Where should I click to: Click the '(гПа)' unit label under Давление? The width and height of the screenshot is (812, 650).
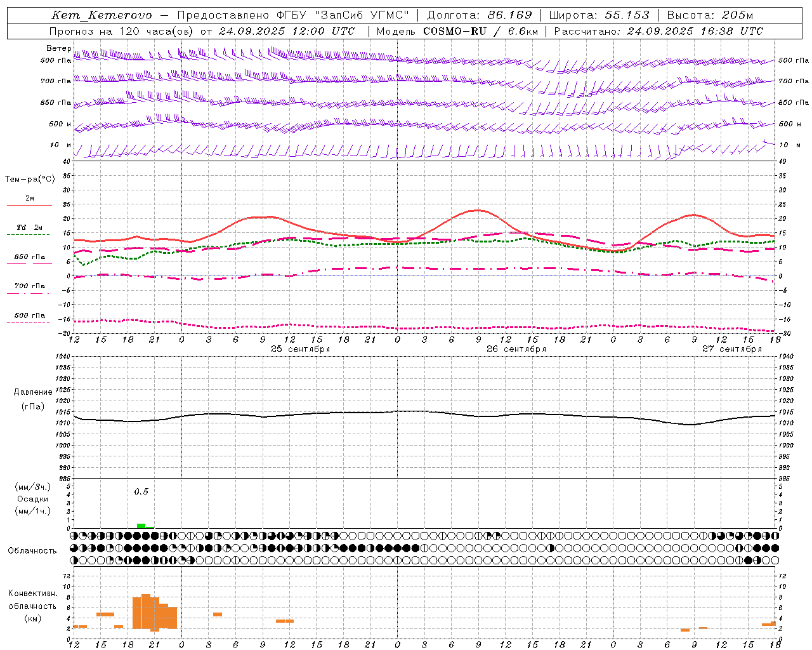coord(33,406)
